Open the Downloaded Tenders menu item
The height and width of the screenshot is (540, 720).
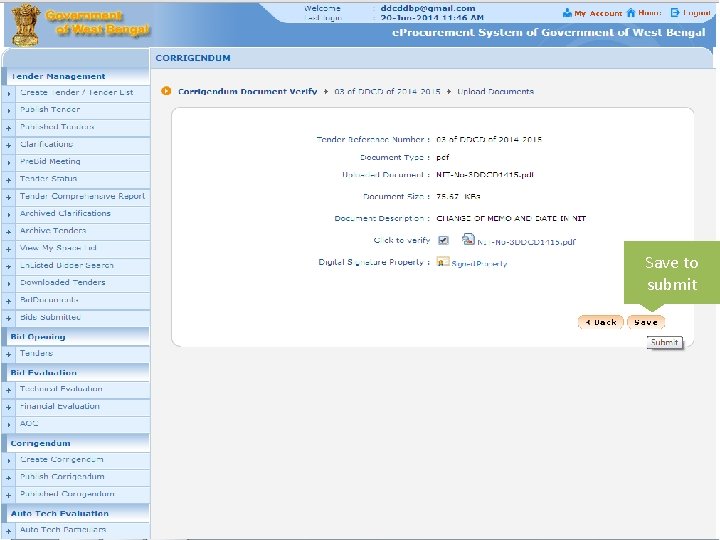62,282
